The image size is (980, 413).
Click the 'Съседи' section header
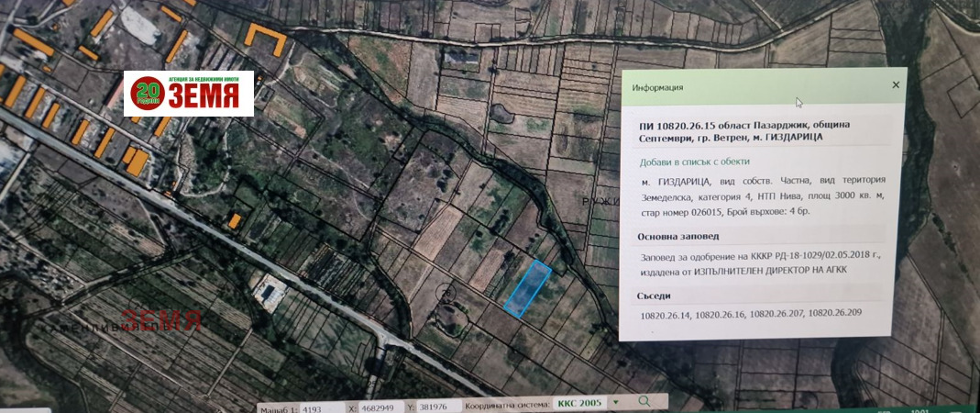(655, 296)
